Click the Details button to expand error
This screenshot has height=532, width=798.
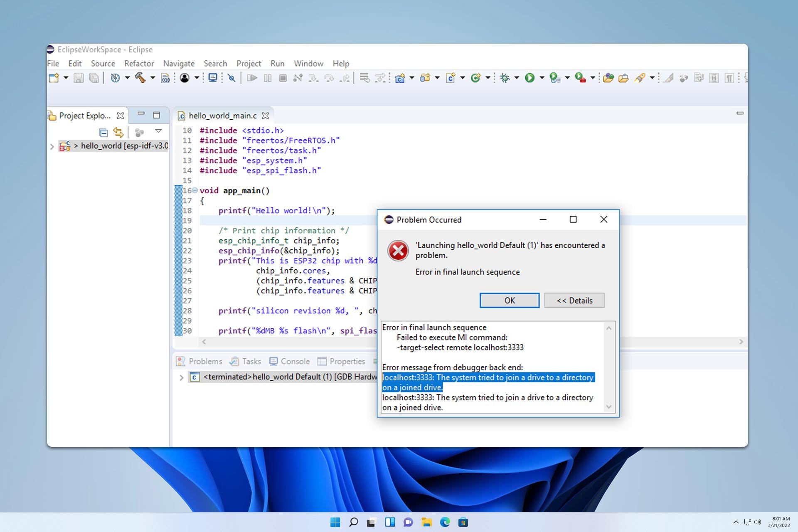[574, 300]
